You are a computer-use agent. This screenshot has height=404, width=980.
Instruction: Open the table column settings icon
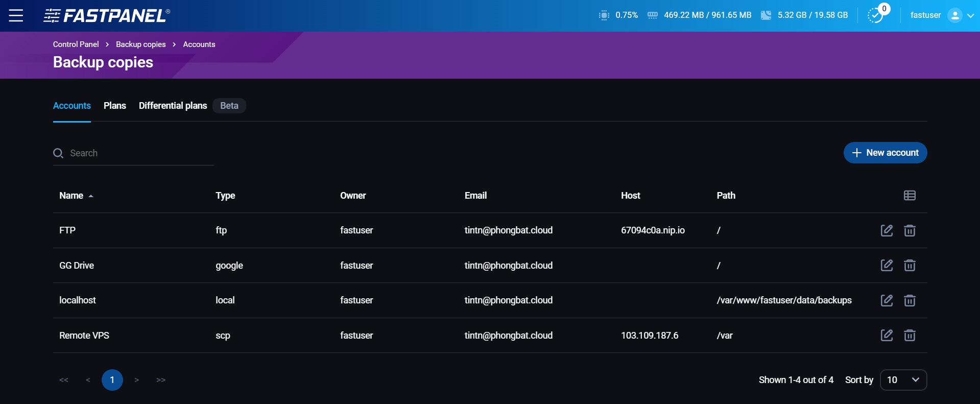(x=910, y=196)
